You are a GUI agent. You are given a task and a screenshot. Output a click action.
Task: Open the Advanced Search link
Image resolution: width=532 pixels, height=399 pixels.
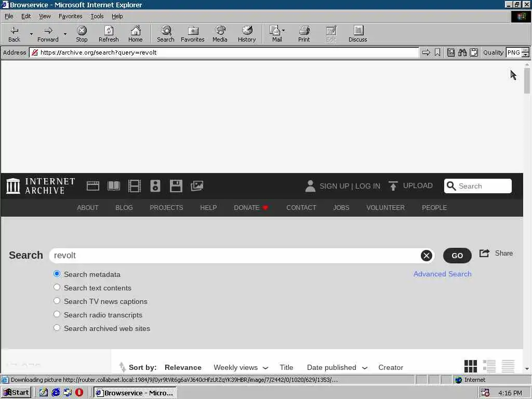coord(442,274)
